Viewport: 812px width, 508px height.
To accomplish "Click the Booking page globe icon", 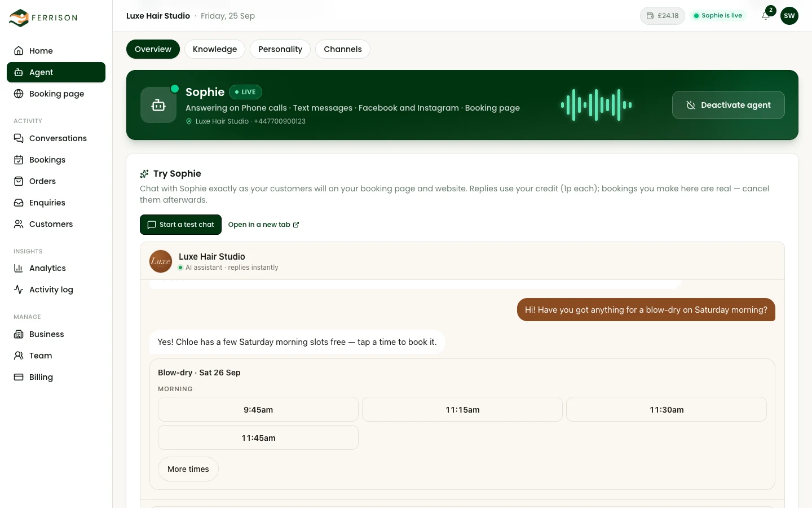I will pyautogui.click(x=19, y=94).
